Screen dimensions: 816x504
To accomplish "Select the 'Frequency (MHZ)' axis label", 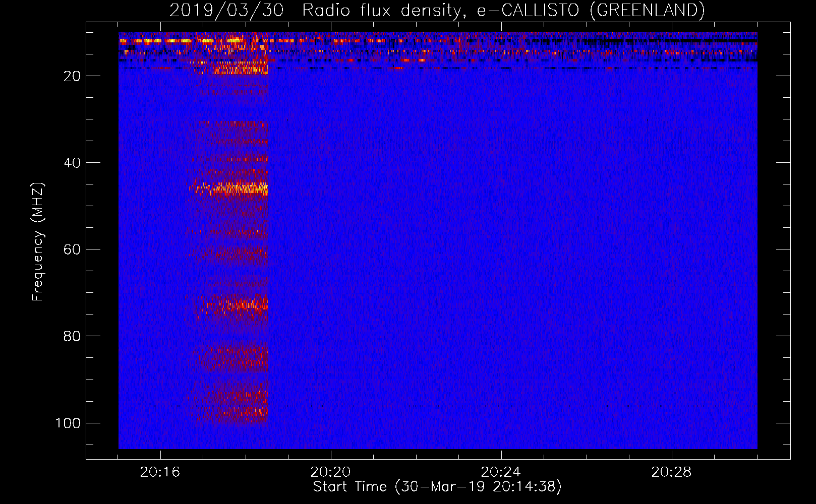I will (38, 242).
